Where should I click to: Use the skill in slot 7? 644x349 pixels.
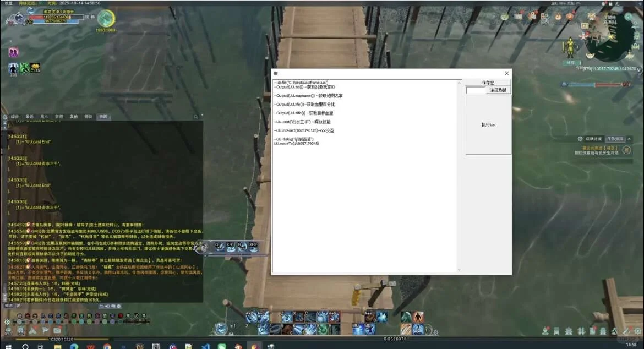click(x=310, y=329)
